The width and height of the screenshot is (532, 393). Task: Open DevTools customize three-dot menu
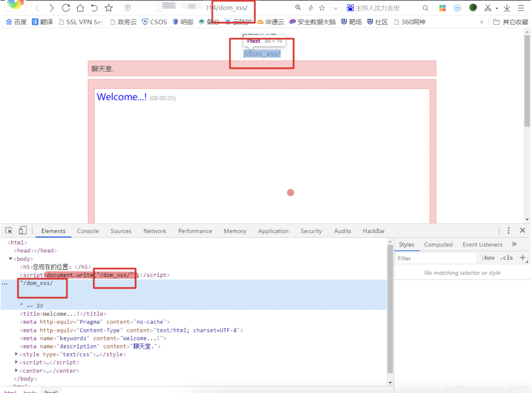[508, 230]
